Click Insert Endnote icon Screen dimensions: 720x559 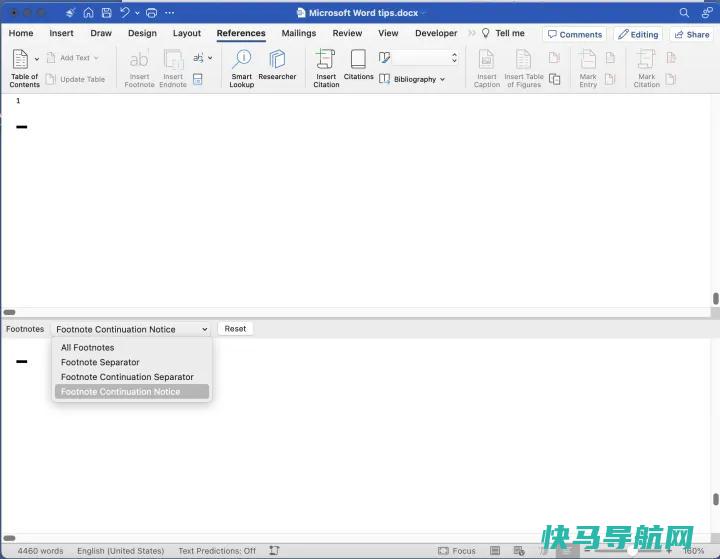[173, 68]
